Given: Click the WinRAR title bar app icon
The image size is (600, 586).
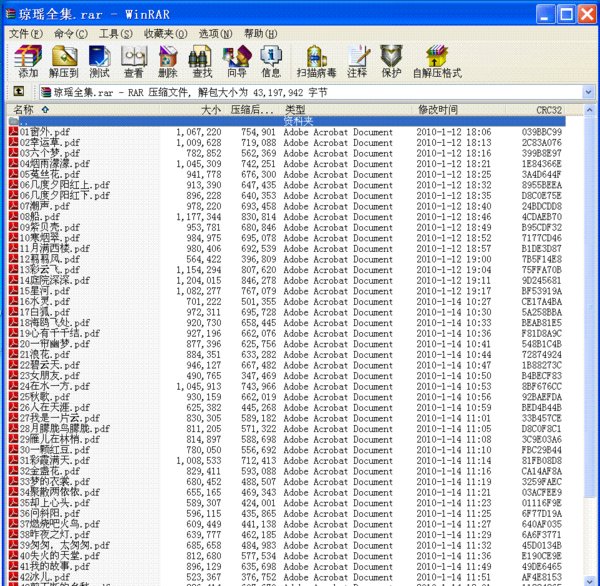Looking at the screenshot, I should click(x=10, y=14).
